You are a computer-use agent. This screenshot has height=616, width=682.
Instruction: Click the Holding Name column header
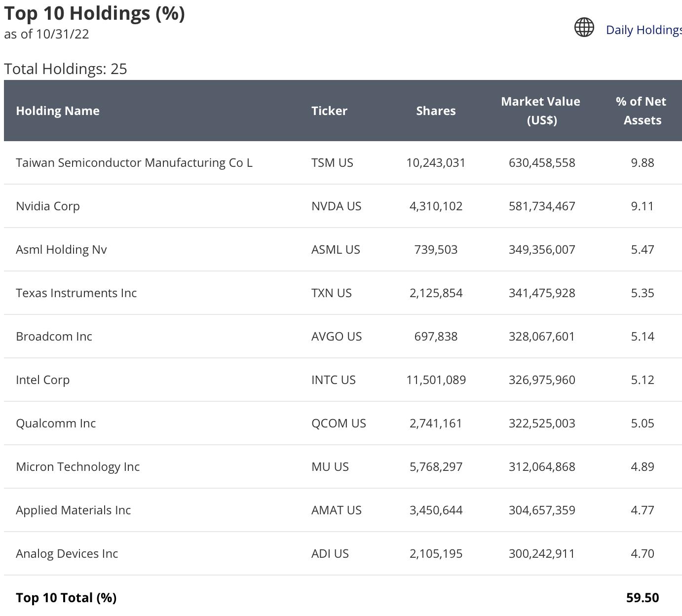coord(58,111)
